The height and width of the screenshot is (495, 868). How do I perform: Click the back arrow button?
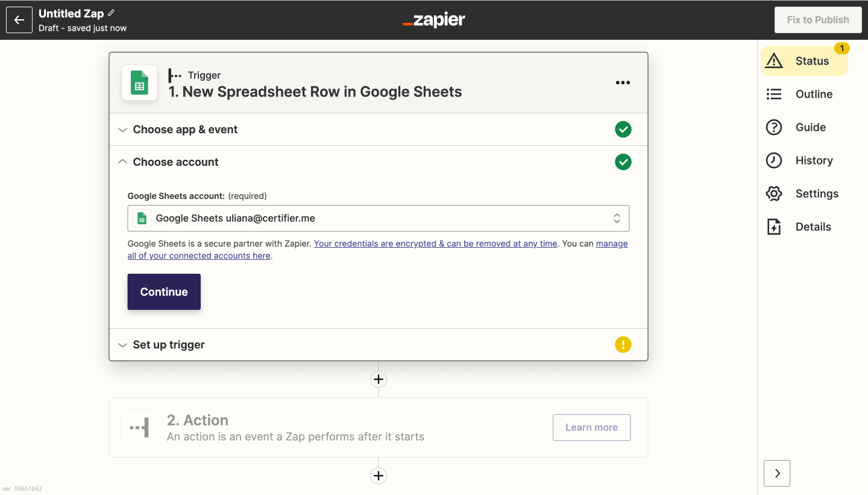pos(19,20)
